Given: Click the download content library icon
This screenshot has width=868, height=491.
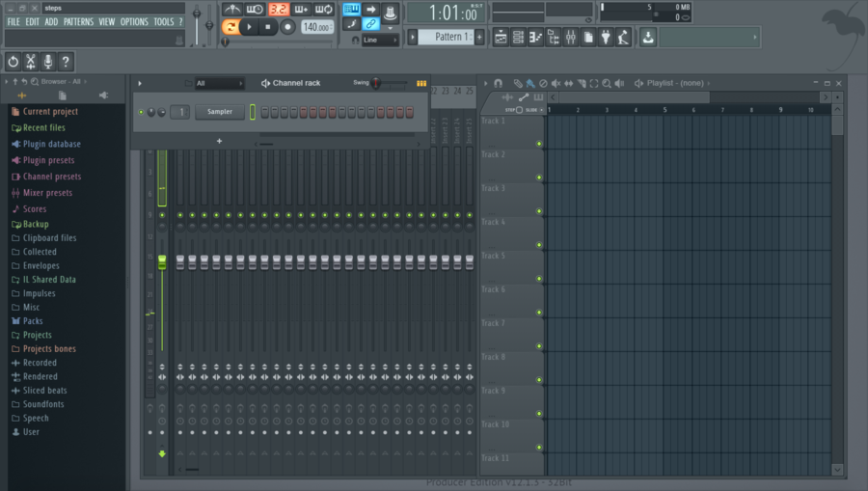Looking at the screenshot, I should [648, 37].
